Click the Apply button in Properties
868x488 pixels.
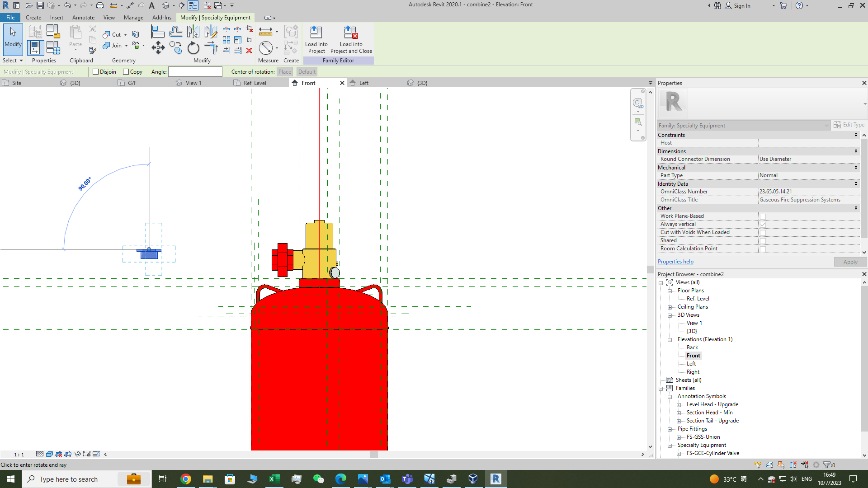point(850,262)
